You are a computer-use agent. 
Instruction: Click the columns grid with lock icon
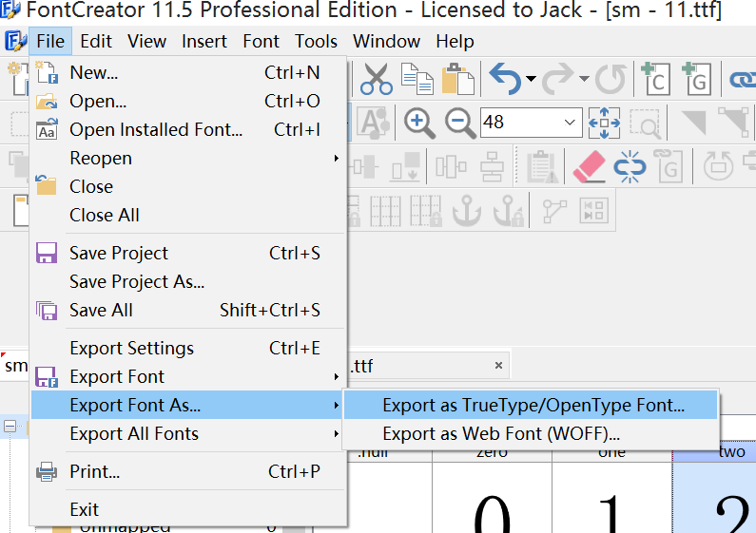[426, 211]
